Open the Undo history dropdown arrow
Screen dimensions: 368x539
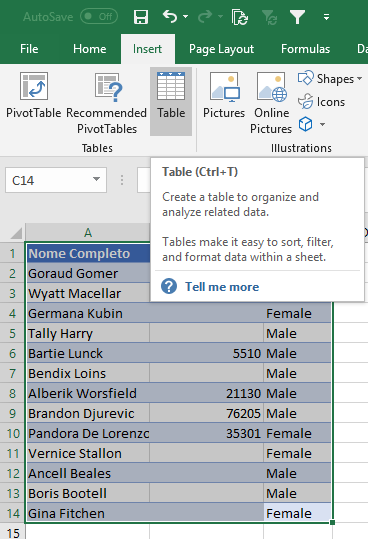[186, 16]
